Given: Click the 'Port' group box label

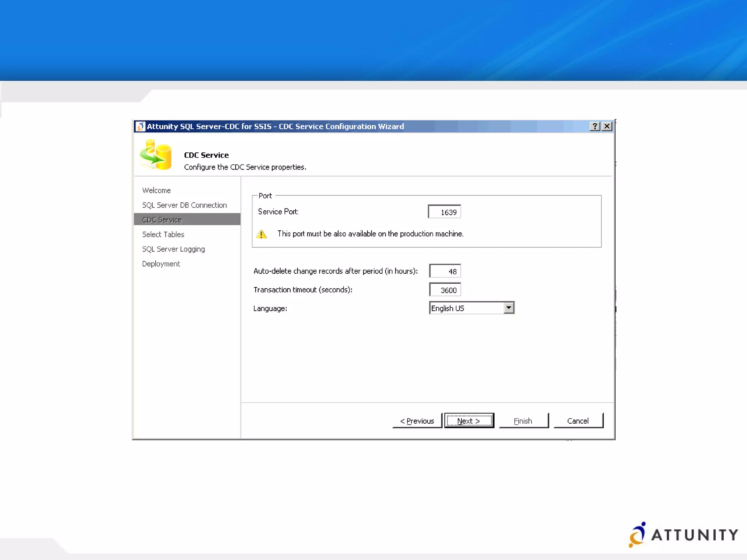Looking at the screenshot, I should (265, 196).
